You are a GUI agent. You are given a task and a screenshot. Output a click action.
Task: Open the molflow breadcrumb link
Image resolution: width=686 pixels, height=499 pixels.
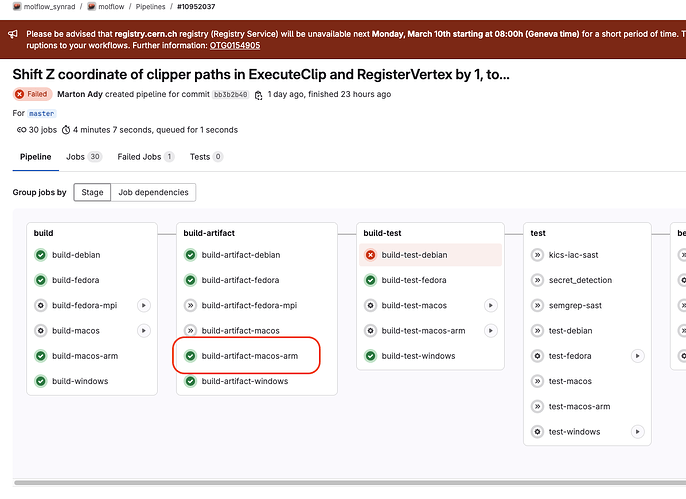pyautogui.click(x=111, y=7)
